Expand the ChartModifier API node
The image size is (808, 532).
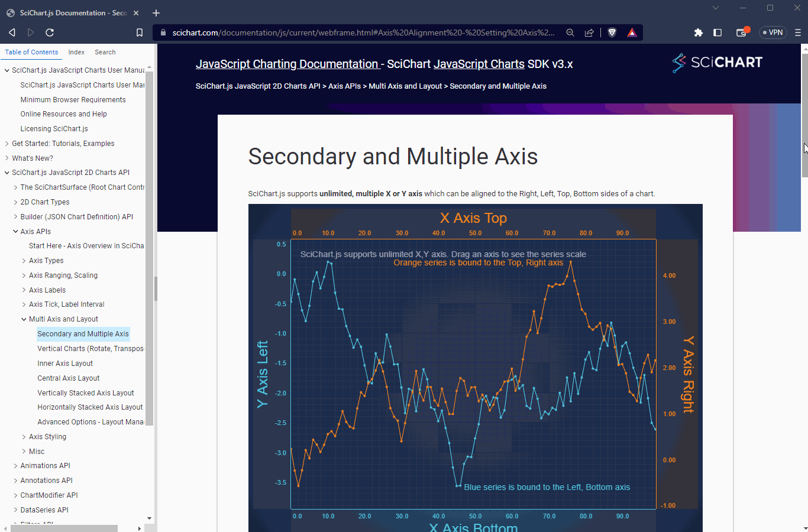15,495
